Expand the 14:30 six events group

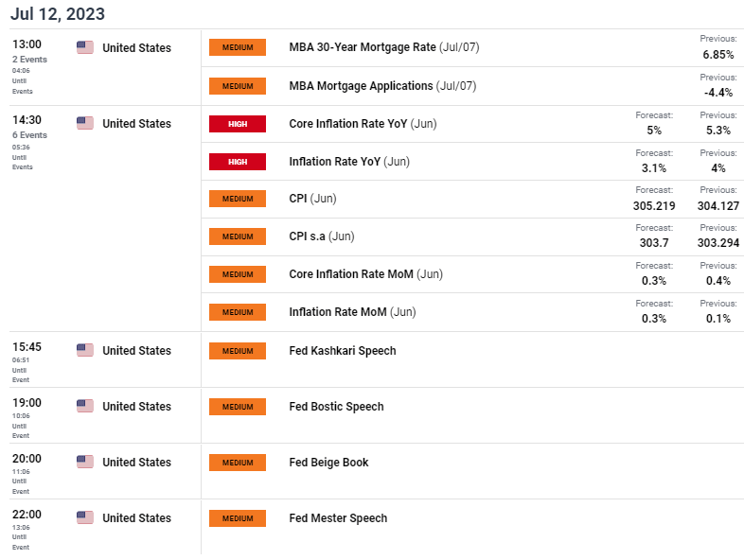pyautogui.click(x=29, y=135)
